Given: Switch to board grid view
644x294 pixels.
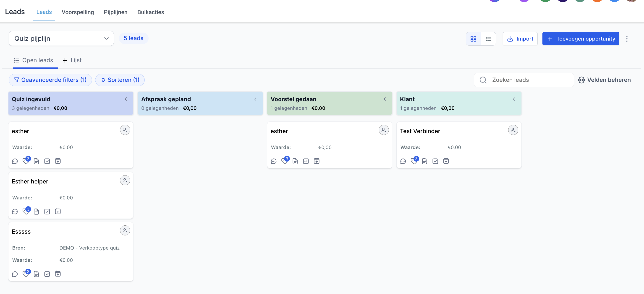Looking at the screenshot, I should (x=473, y=39).
